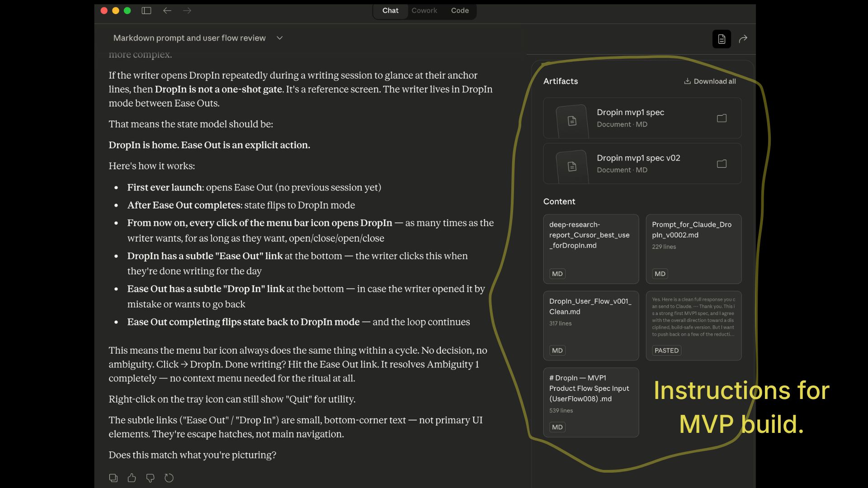Toggle the sidebar panel icon
This screenshot has width=868, height=488.
[x=146, y=10]
